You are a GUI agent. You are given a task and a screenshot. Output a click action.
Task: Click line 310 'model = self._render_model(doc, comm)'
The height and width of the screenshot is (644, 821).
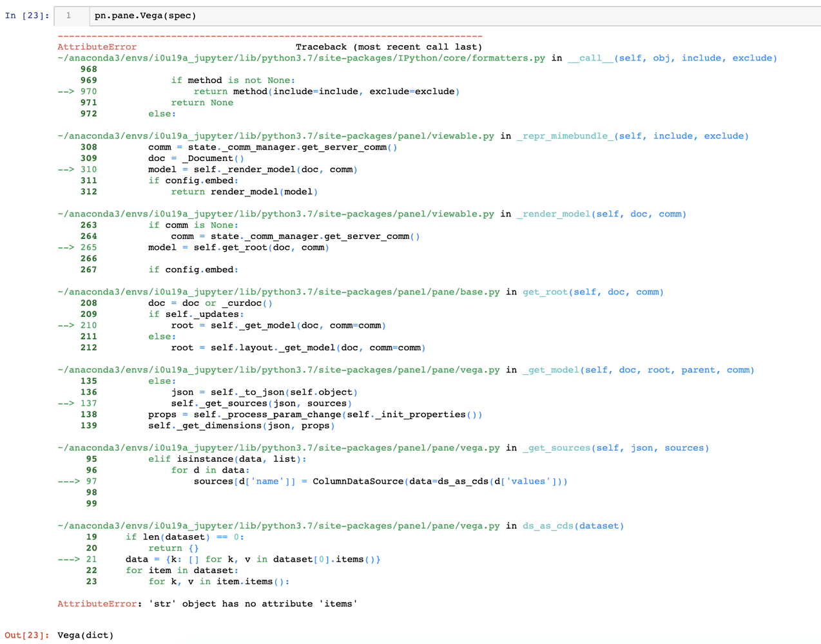click(253, 169)
